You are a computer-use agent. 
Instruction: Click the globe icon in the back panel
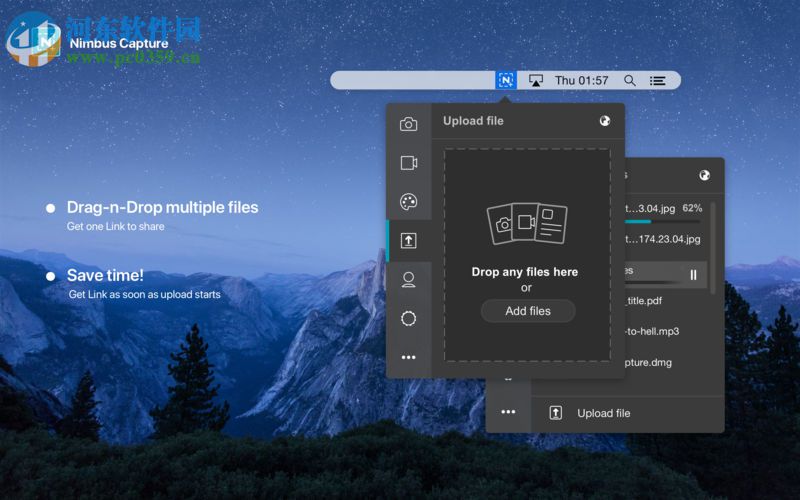point(705,176)
